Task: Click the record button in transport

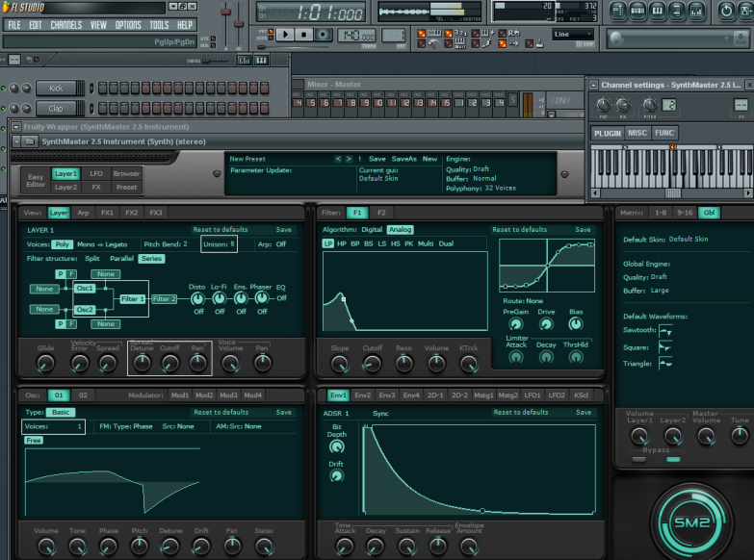Action: (323, 35)
